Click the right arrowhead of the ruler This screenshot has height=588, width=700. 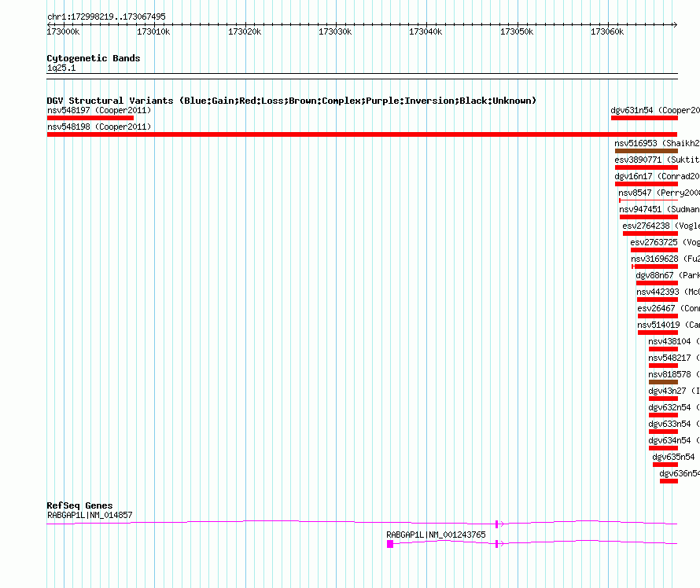coord(676,24)
